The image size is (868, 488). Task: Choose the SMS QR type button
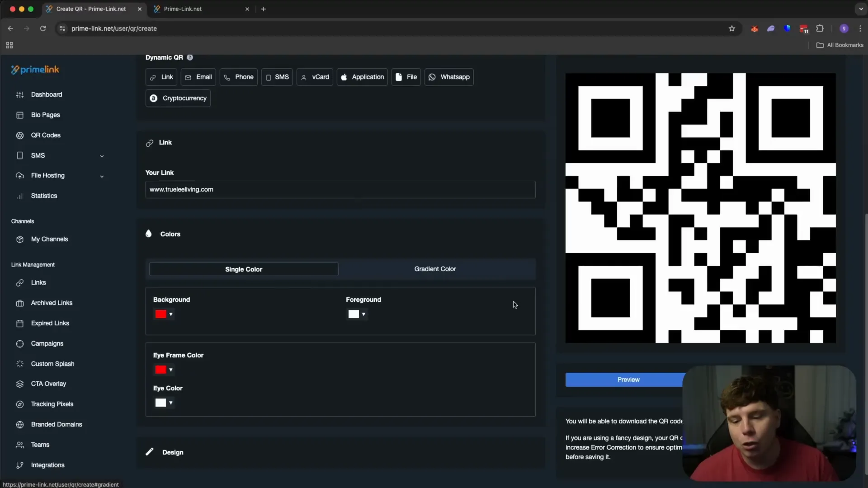(277, 77)
